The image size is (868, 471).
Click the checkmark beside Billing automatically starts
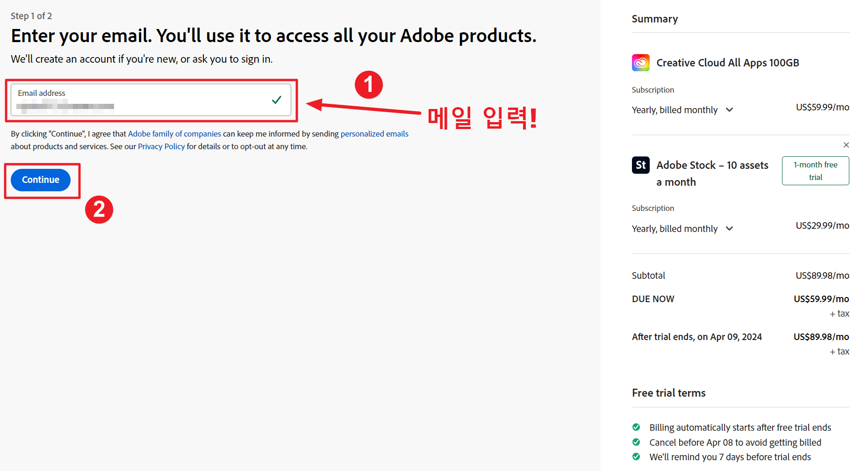[636, 427]
